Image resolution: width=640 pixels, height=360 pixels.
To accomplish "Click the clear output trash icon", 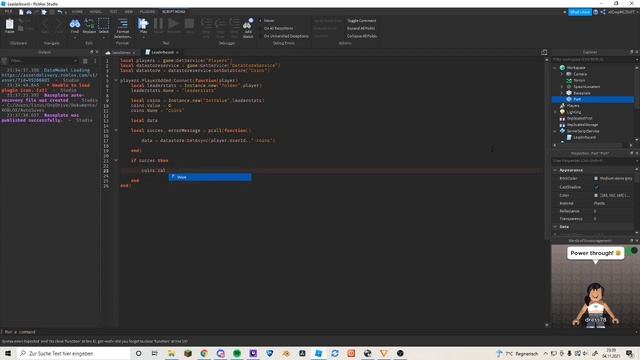I will (x=85, y=61).
